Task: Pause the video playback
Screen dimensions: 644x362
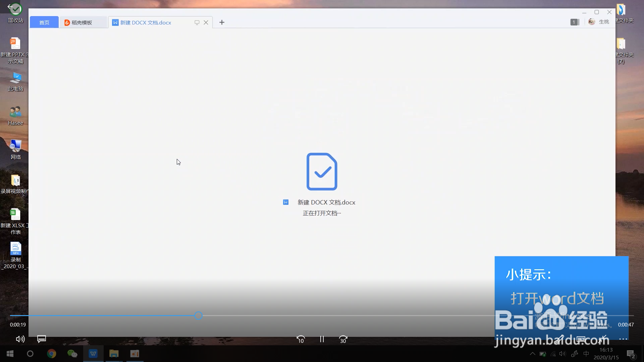Action: (x=322, y=339)
